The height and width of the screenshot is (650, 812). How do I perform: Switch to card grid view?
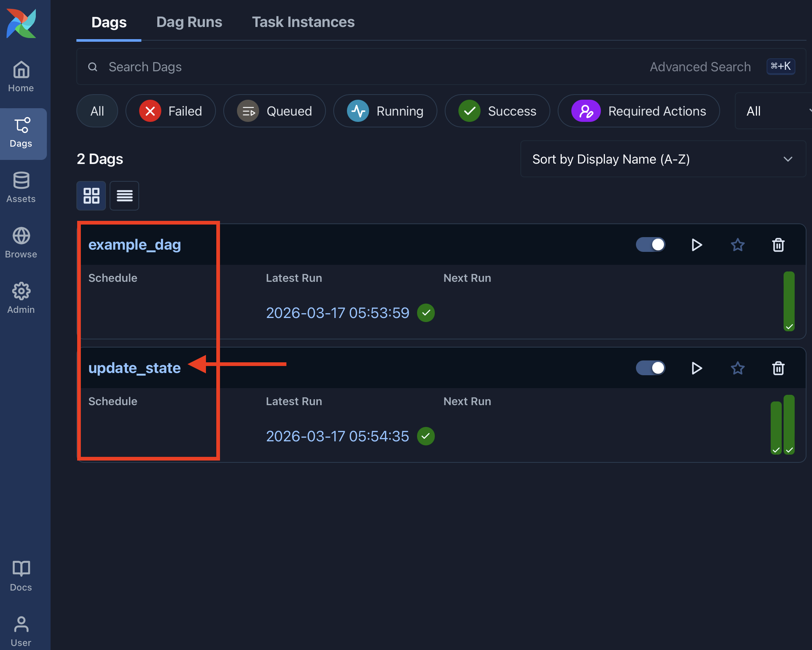[x=91, y=196]
